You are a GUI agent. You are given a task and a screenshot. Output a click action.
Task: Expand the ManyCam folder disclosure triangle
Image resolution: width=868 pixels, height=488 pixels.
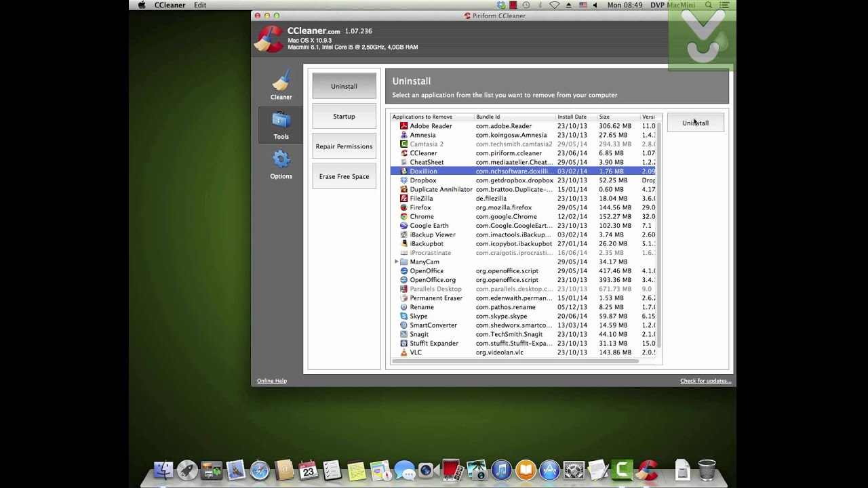click(396, 262)
